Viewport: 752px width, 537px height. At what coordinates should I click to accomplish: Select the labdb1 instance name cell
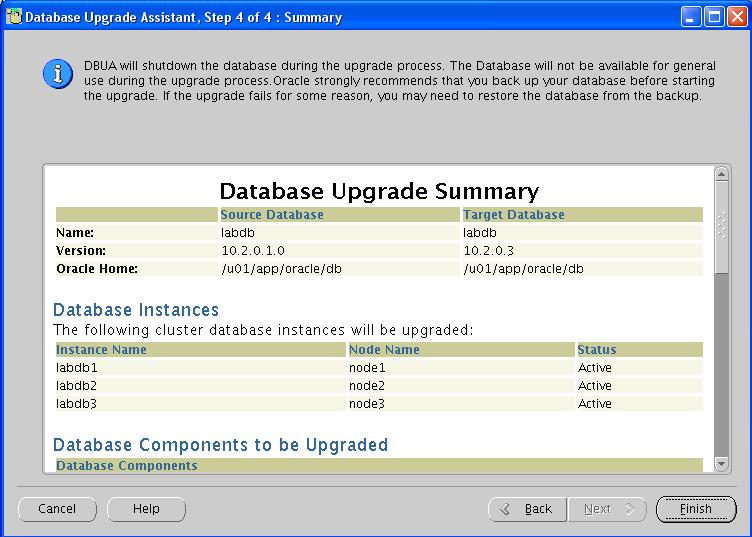coord(77,368)
